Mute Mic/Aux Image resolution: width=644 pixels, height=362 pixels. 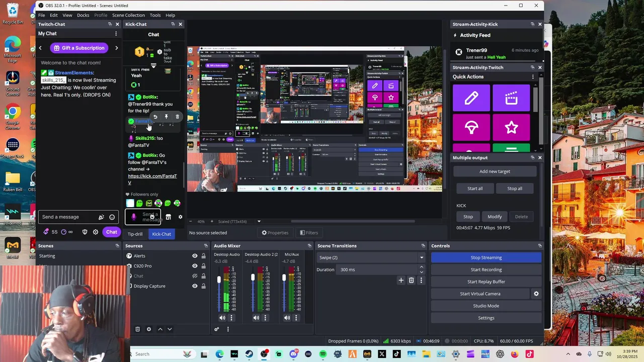(287, 318)
